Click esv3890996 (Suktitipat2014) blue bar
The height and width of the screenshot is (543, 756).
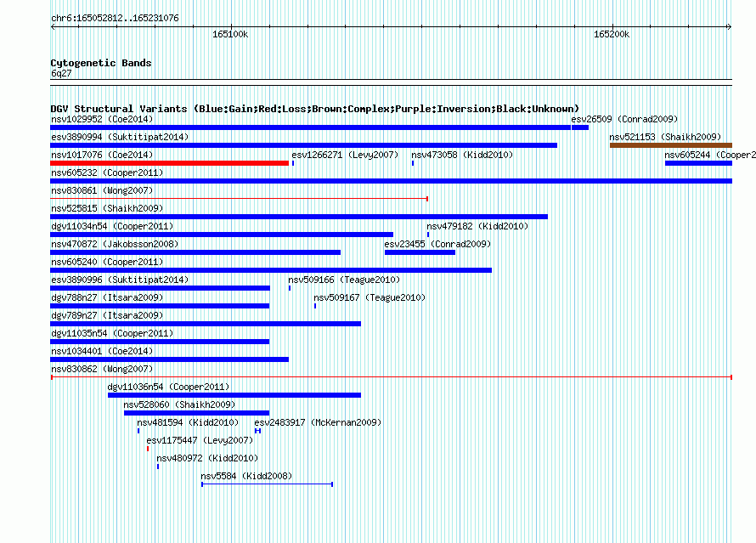click(x=160, y=288)
